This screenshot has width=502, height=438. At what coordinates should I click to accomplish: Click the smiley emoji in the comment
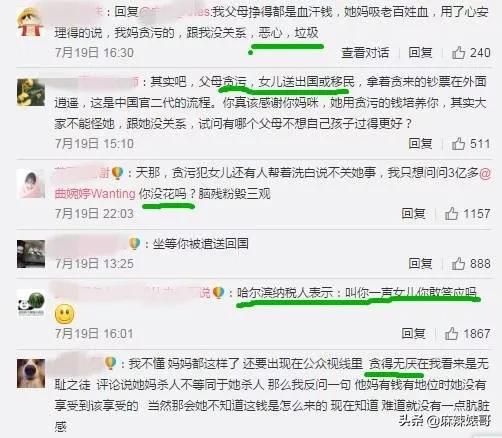(64, 314)
